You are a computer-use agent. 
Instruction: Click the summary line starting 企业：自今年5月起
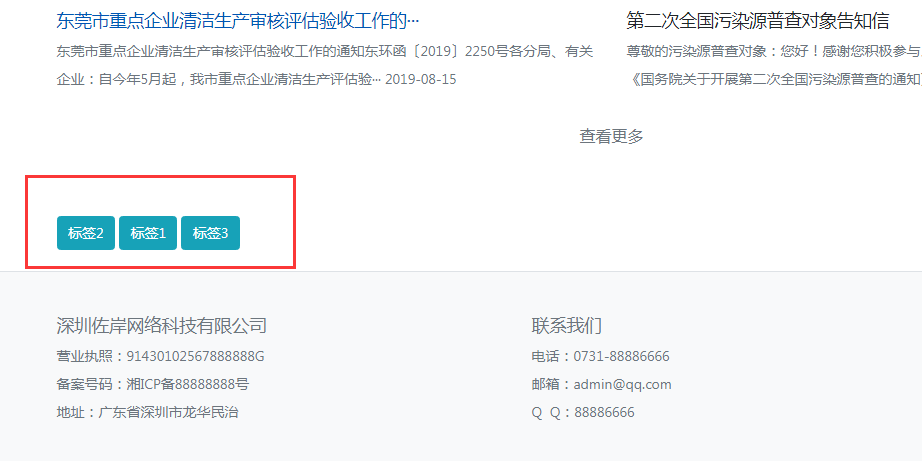coord(218,78)
